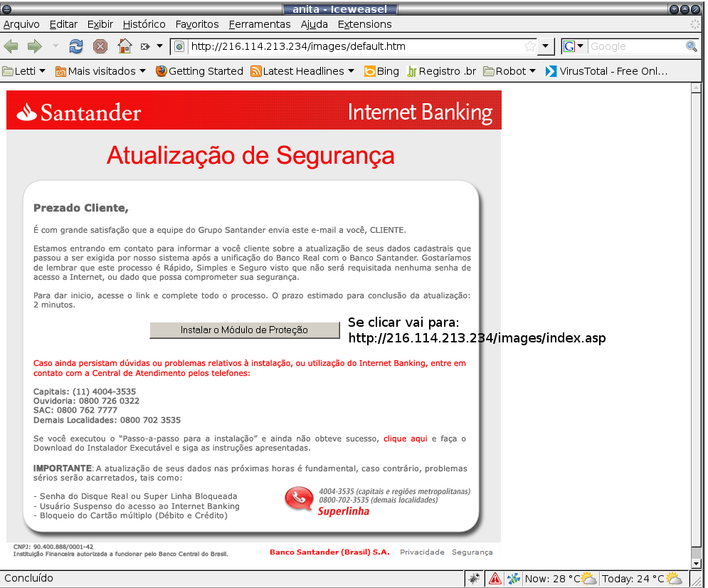Open the Editar menu

tap(63, 24)
